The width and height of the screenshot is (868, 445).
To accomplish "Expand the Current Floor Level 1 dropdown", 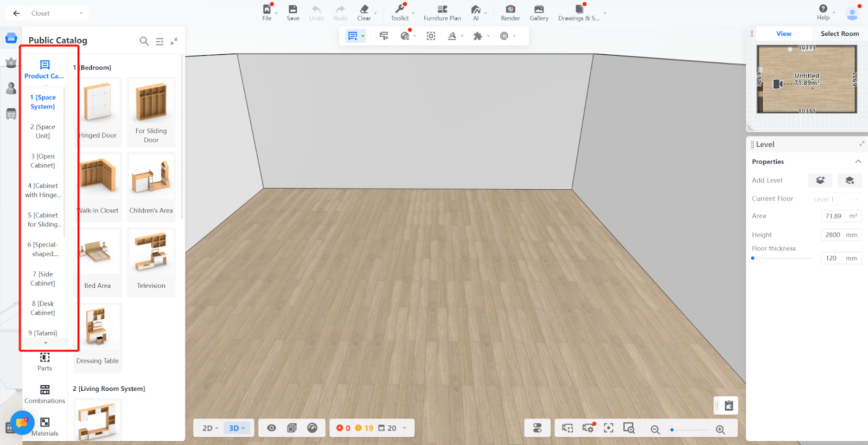I will pyautogui.click(x=835, y=199).
